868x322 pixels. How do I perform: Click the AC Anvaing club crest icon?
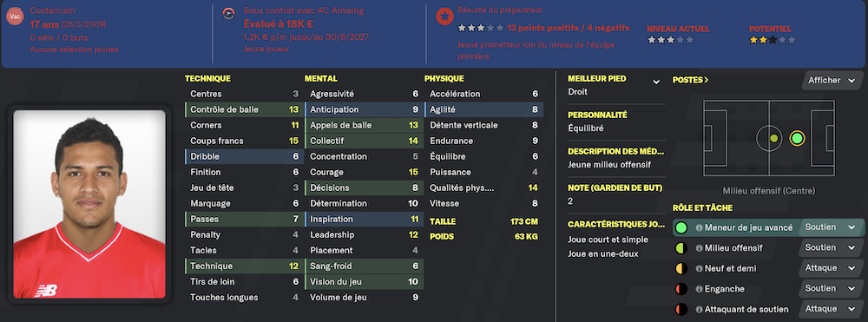(228, 14)
